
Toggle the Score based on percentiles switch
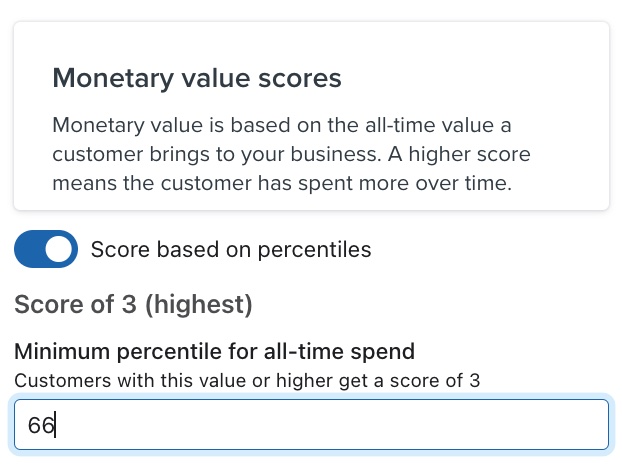coord(46,250)
